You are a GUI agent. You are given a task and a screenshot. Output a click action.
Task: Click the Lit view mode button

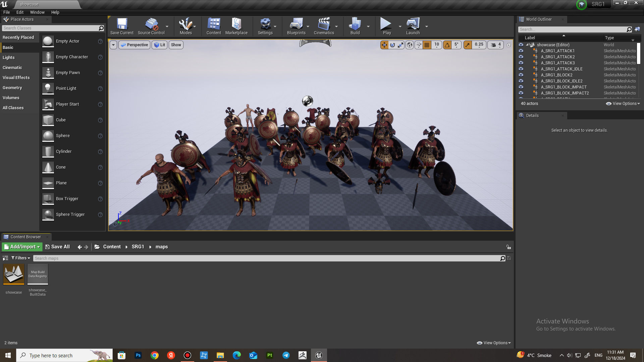(160, 45)
